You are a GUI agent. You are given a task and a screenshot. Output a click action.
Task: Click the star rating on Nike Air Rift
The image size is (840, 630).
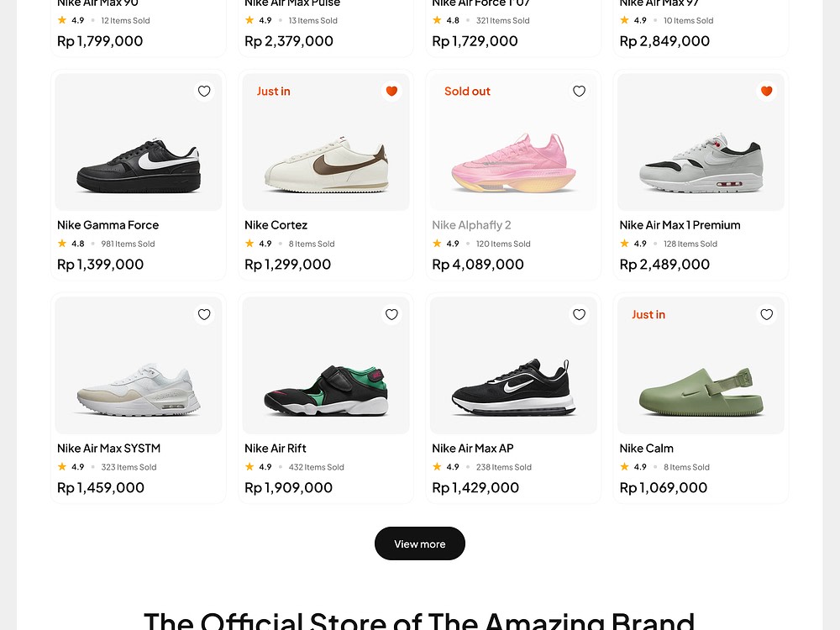click(258, 467)
